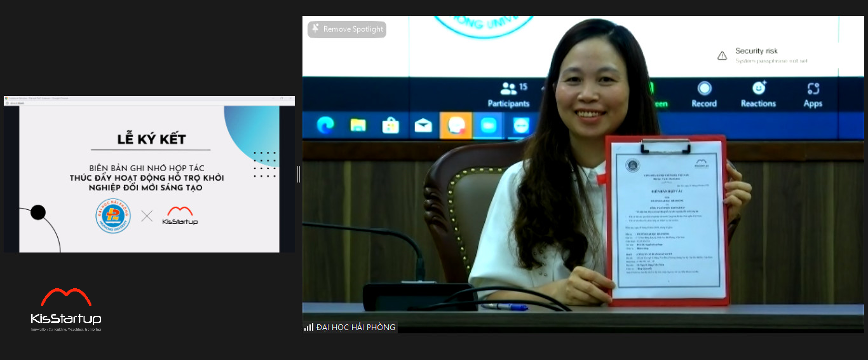Open the Mail envelope taskbar icon
Screen dimensions: 868x360
[423, 126]
